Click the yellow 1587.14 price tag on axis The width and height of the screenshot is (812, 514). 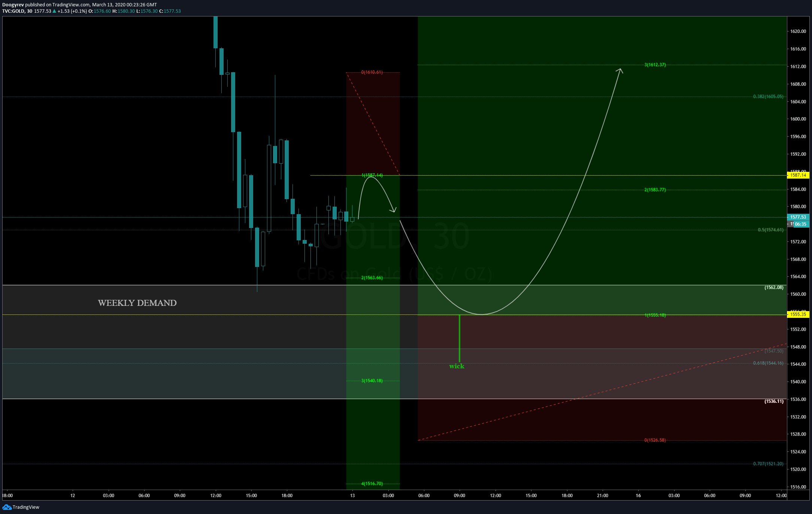click(x=798, y=175)
